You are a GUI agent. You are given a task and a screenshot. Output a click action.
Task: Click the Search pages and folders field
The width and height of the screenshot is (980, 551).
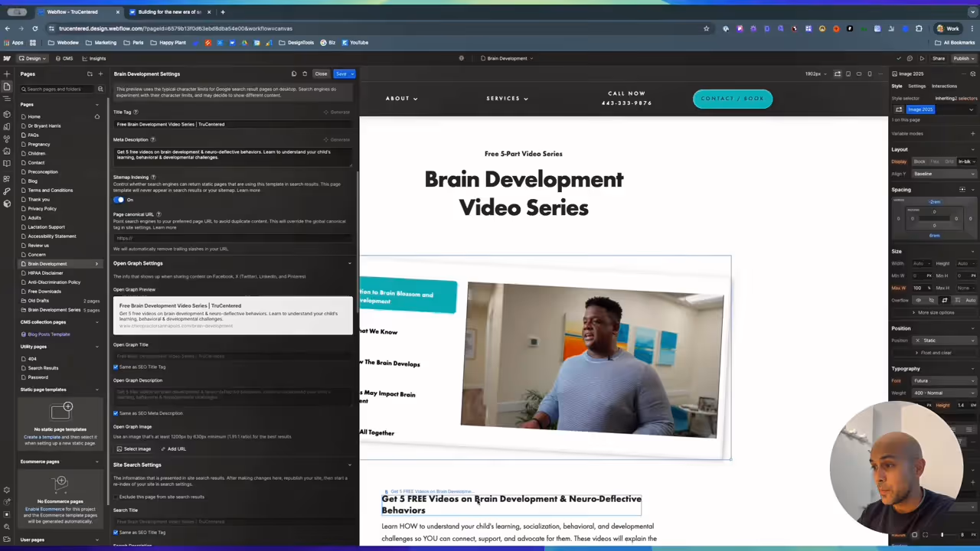pos(58,89)
